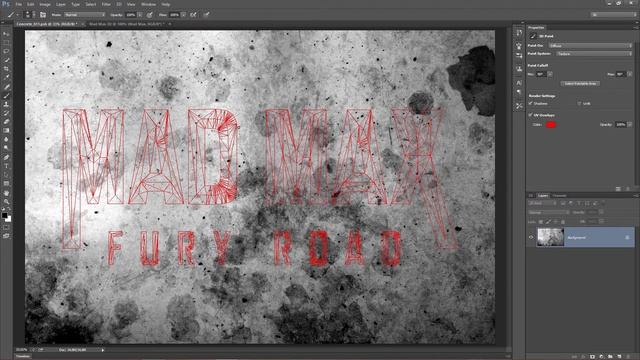This screenshot has width=640, height=360.
Task: Toggle lock transparent pixels in Layers panel
Action: 541,222
